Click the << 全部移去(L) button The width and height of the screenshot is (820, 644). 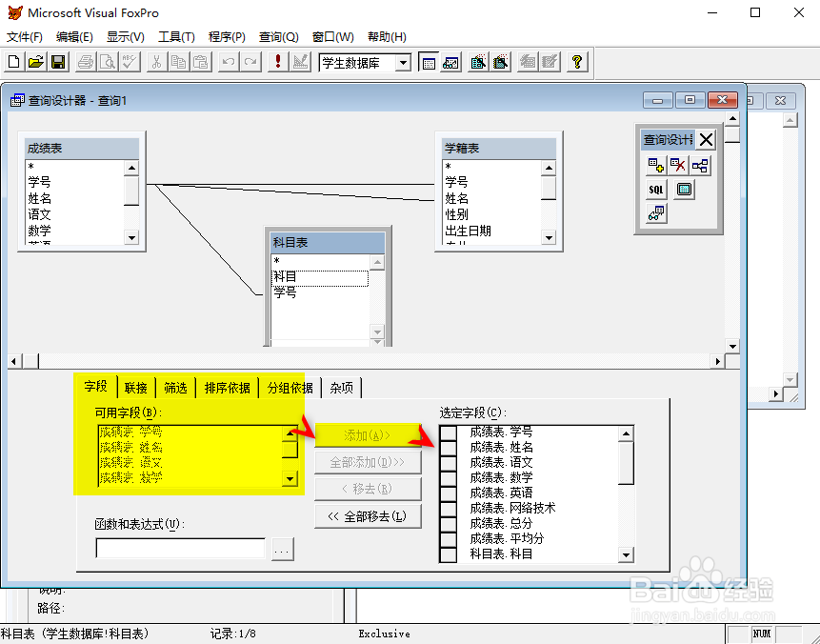tap(368, 516)
